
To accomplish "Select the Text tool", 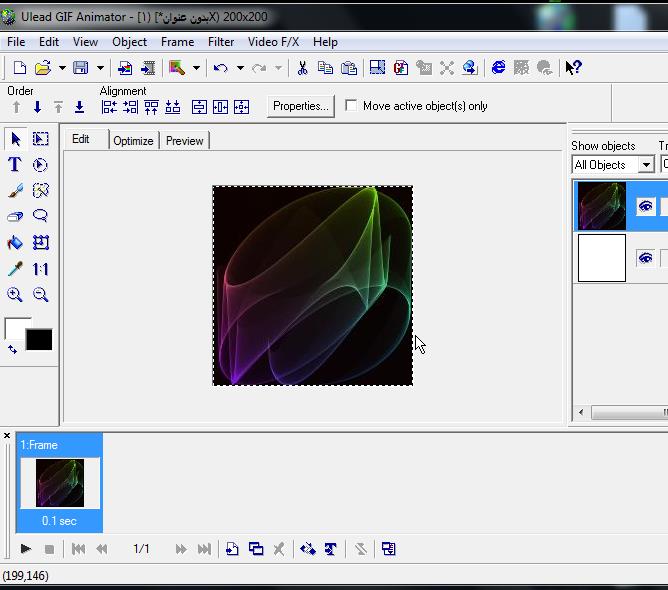I will pos(15,165).
